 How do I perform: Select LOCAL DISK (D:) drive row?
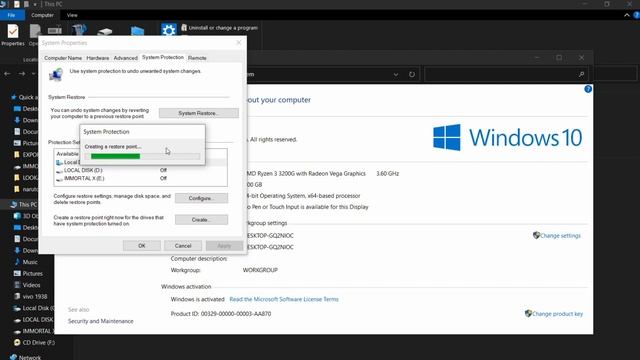pyautogui.click(x=141, y=170)
